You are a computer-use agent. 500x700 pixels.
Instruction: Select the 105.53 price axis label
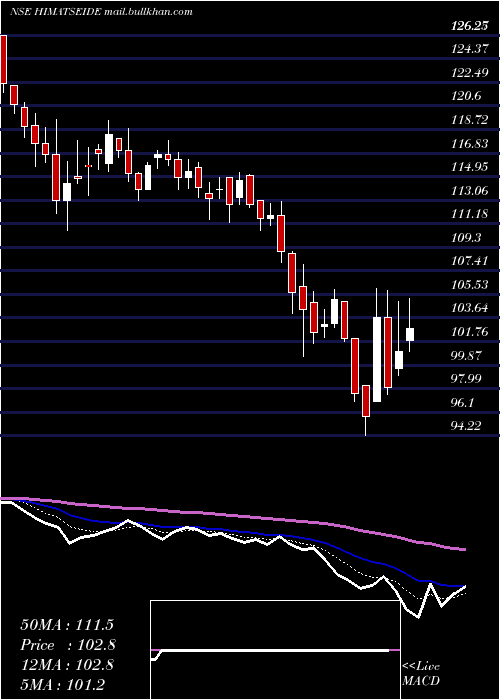[469, 285]
